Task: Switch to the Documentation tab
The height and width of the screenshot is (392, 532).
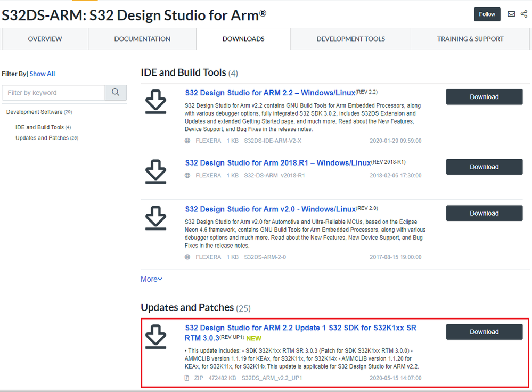Action: (x=142, y=39)
